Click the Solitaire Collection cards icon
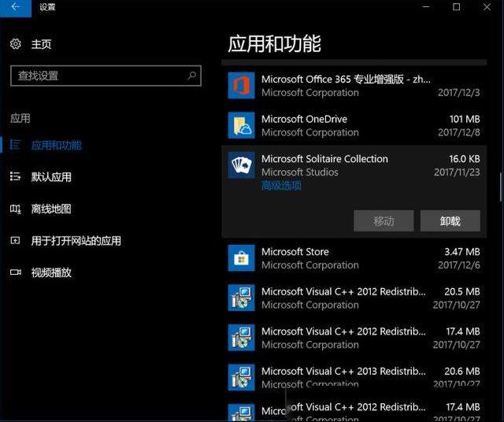The image size is (504, 422). tap(242, 165)
